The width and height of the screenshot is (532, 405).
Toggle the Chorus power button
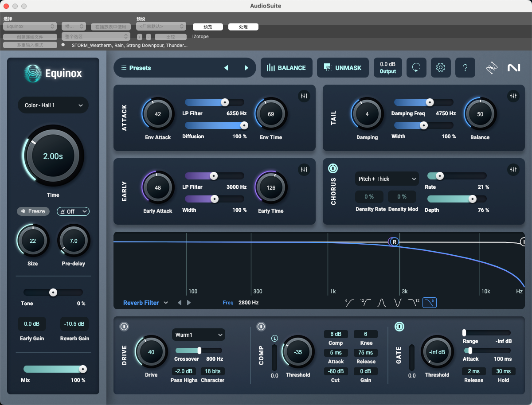pyautogui.click(x=333, y=169)
